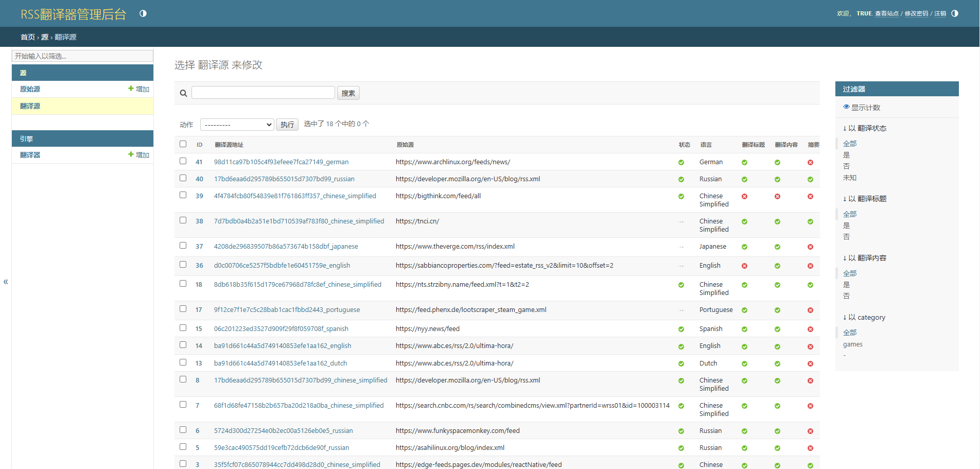Sort table by 翻译源地址 column header

(229, 145)
